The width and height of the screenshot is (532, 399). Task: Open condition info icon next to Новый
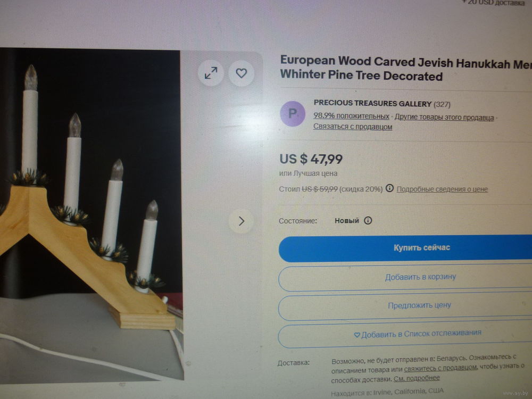[368, 221]
